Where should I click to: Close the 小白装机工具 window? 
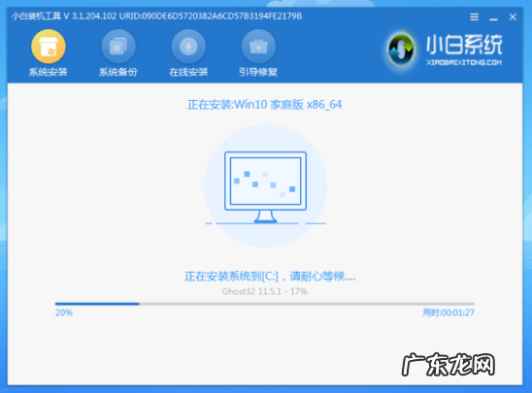coord(513,16)
